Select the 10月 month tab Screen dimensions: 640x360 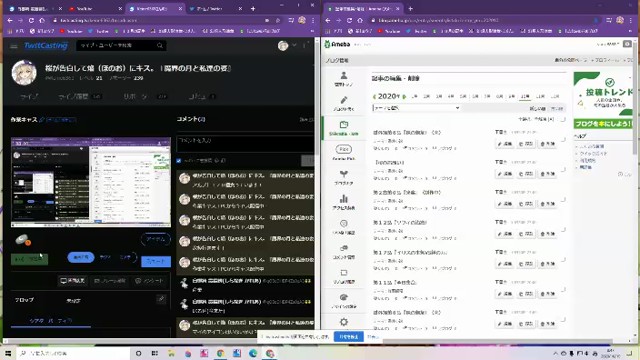tap(525, 97)
